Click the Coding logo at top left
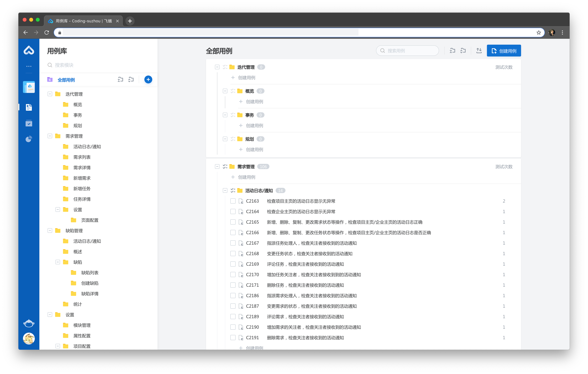Screen dimensions: 588x374 pyautogui.click(x=29, y=50)
